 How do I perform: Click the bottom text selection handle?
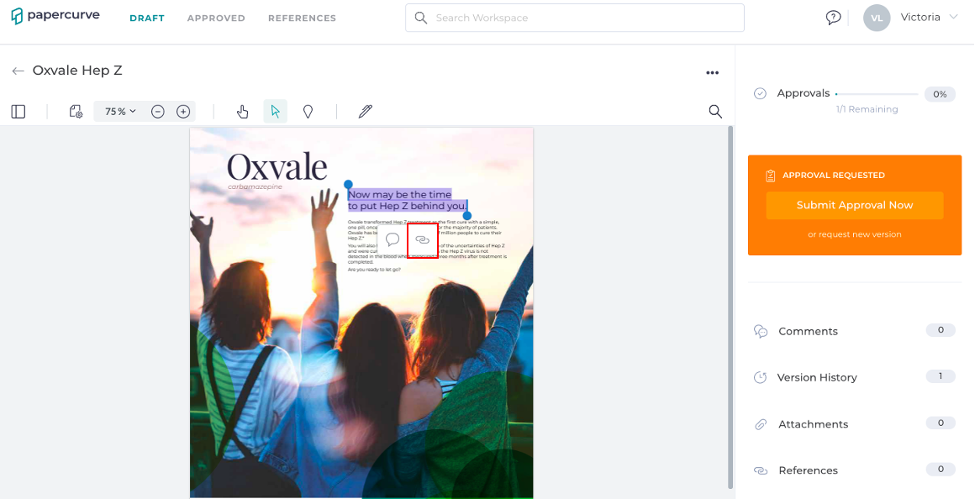coord(466,215)
